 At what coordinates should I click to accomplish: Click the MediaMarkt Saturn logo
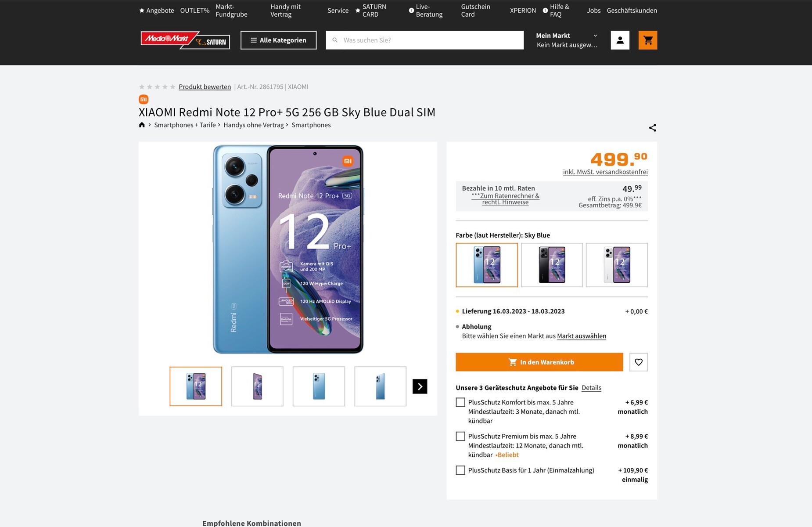pos(185,40)
